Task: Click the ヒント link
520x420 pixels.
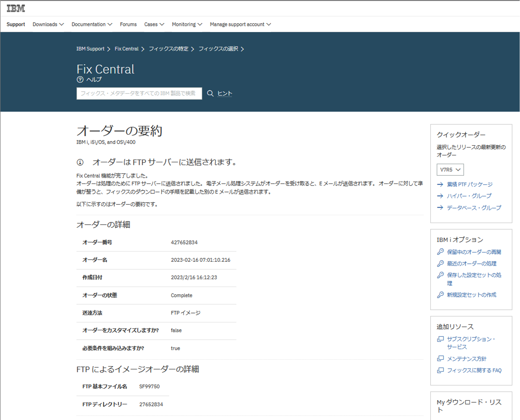Action: click(225, 93)
